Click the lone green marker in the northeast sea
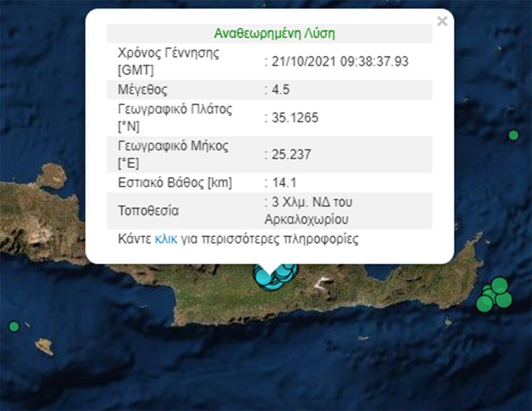The image size is (532, 411). coord(513,135)
